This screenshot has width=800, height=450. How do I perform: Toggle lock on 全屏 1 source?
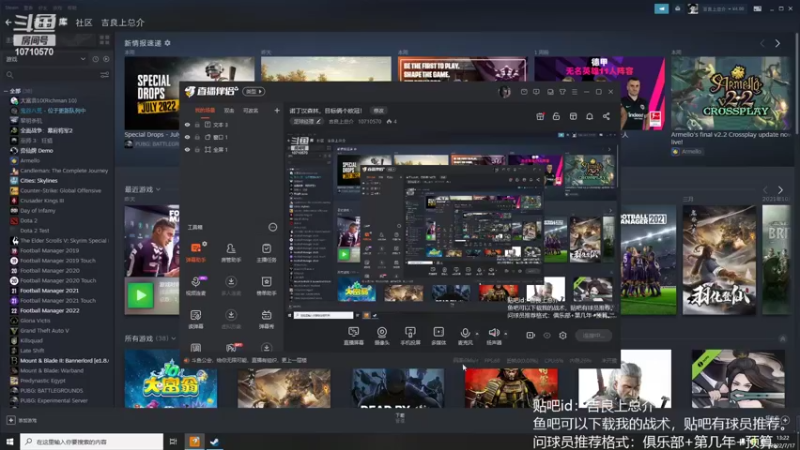pyautogui.click(x=197, y=149)
